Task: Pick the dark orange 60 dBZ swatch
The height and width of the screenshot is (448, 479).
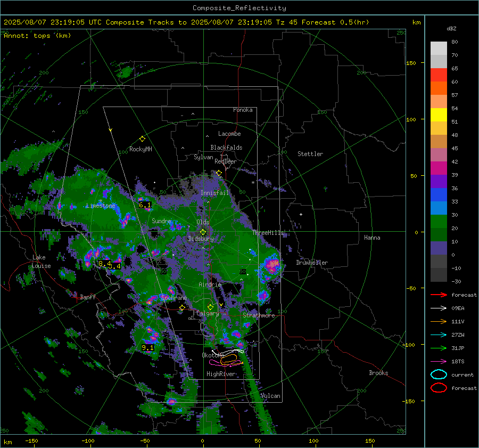Action: 439,88
